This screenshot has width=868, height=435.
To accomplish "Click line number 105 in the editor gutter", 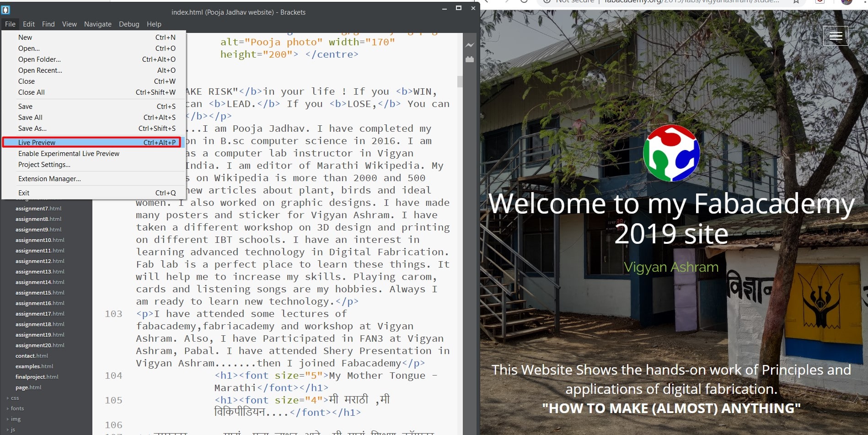I will click(x=113, y=401).
